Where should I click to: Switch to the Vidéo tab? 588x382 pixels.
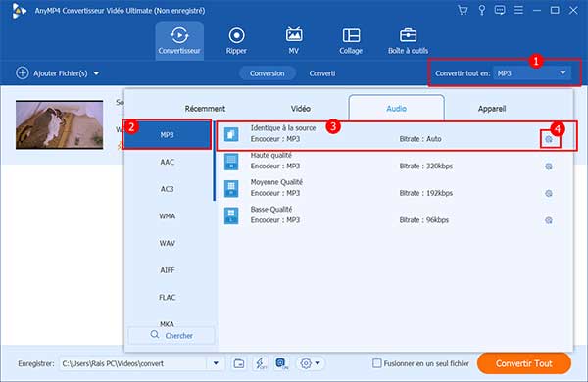coord(301,109)
